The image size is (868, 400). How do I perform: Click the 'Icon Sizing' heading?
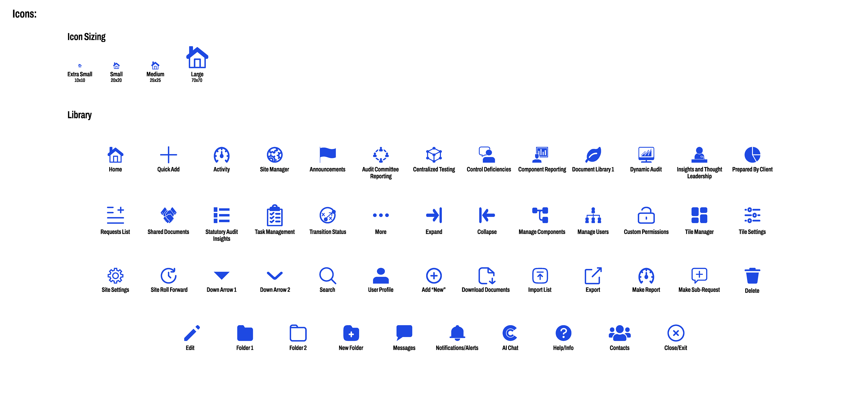point(86,37)
